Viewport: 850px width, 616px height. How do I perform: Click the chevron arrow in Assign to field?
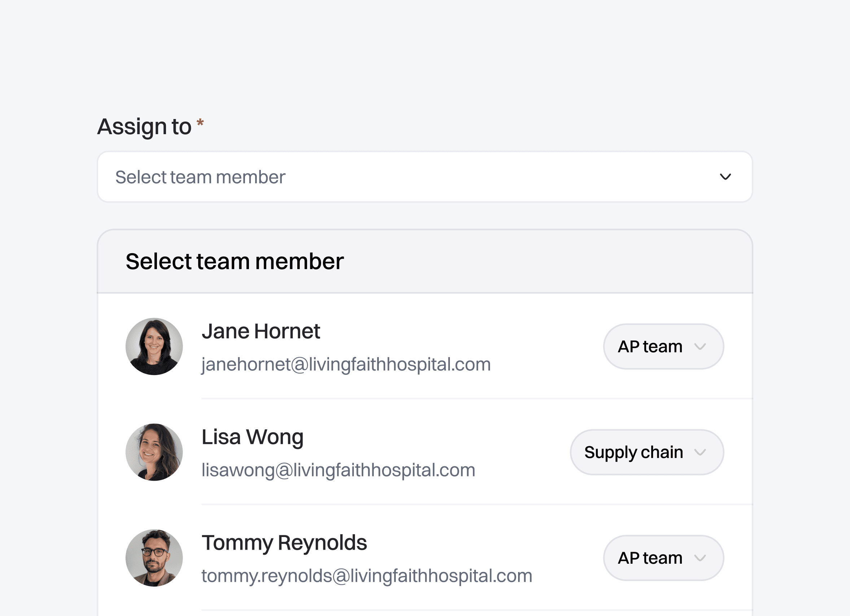(725, 177)
